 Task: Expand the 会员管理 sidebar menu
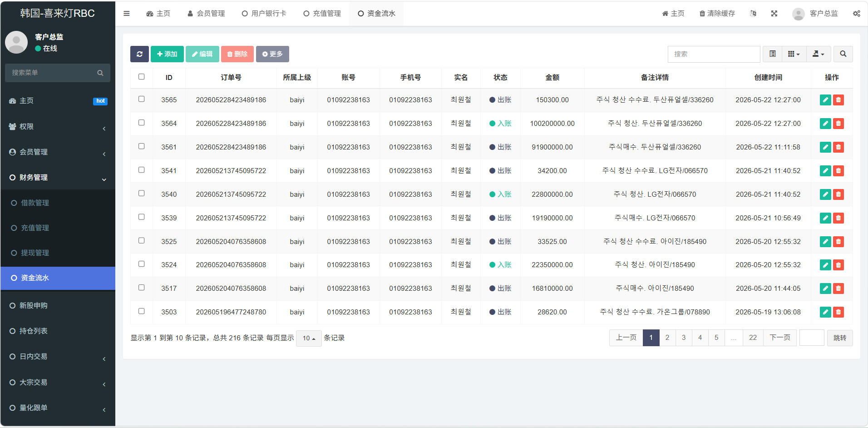coord(58,152)
